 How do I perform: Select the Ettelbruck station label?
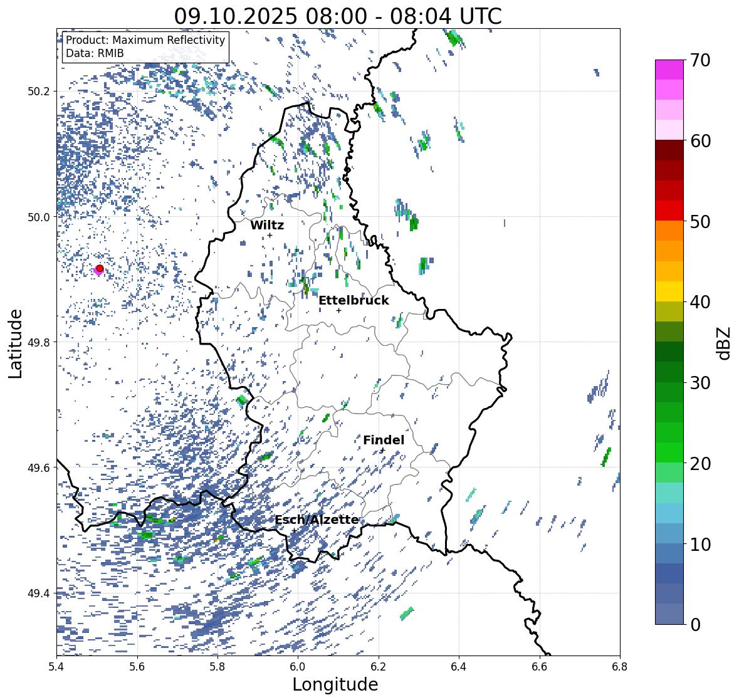pos(354,300)
